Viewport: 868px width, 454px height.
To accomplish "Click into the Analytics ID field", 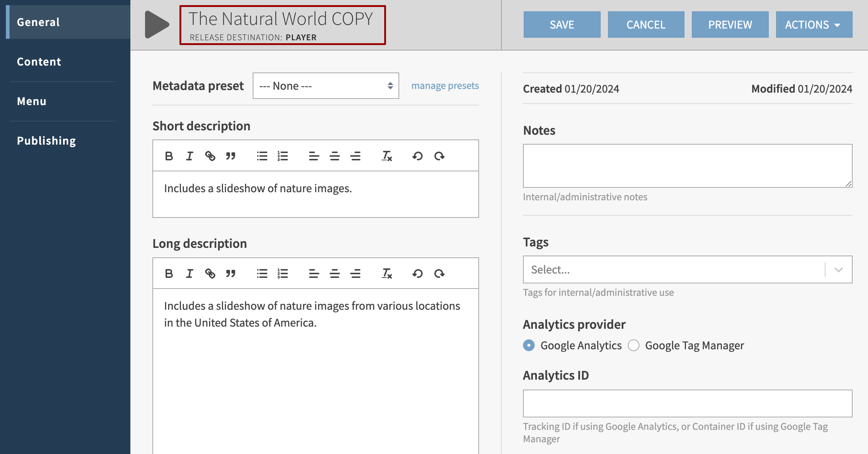I will [x=687, y=403].
